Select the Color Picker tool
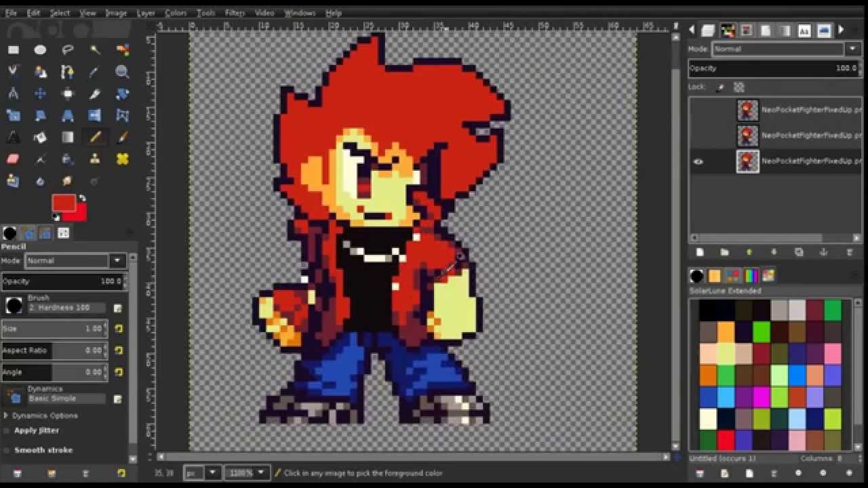The height and width of the screenshot is (488, 868). pyautogui.click(x=95, y=72)
